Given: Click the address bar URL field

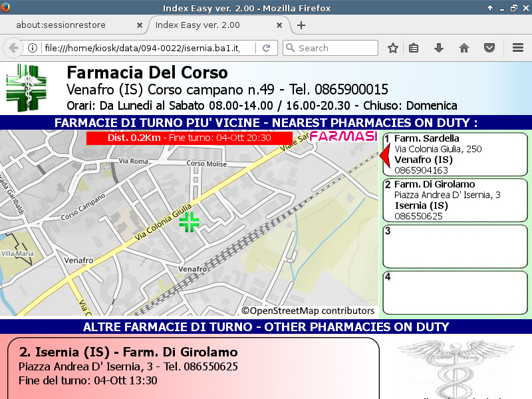Looking at the screenshot, I should click(x=146, y=48).
